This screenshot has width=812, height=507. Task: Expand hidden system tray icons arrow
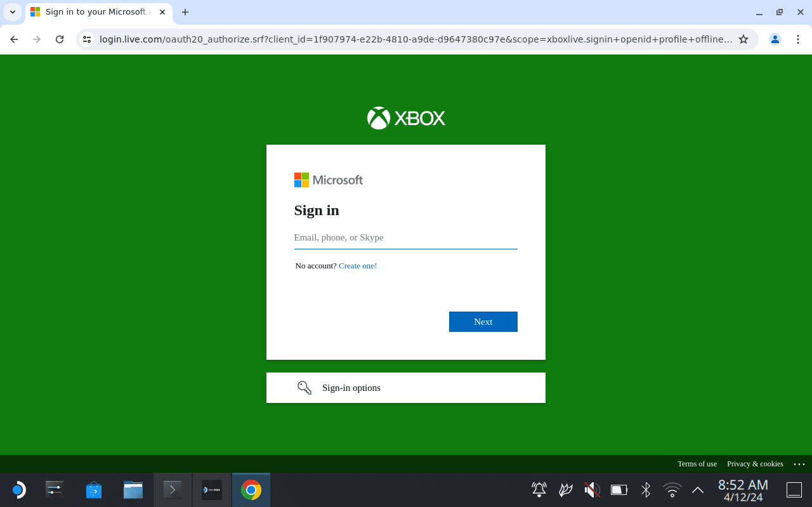(698, 489)
